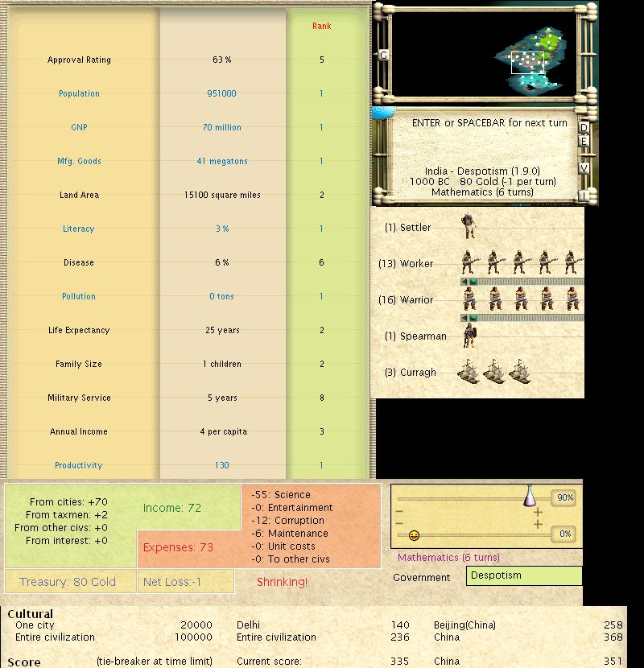The width and height of the screenshot is (644, 668).
Task: Click the happy face entertainment slider handle
Action: point(414,535)
